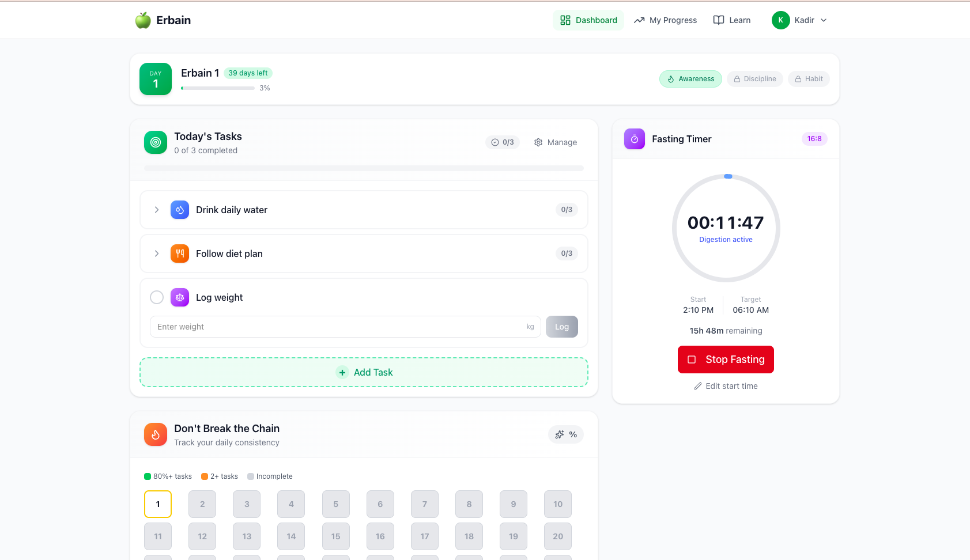
Task: Select the water droplet icon on Drink daily water
Action: [180, 210]
